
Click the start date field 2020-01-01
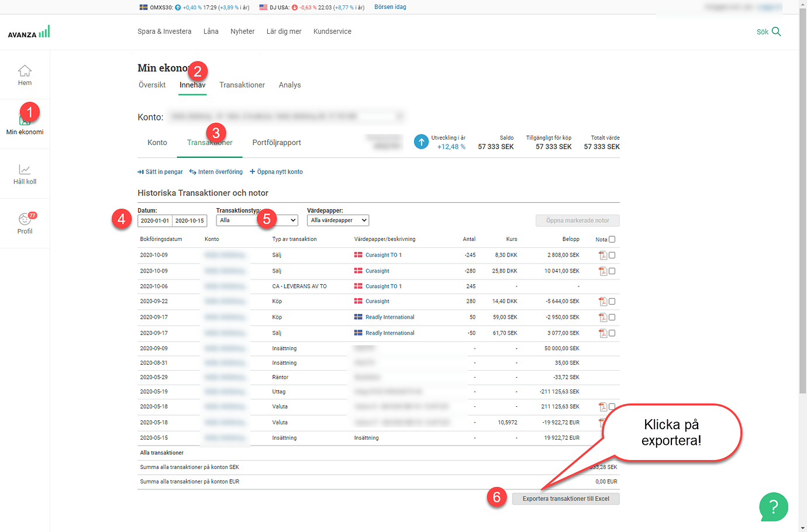(155, 220)
